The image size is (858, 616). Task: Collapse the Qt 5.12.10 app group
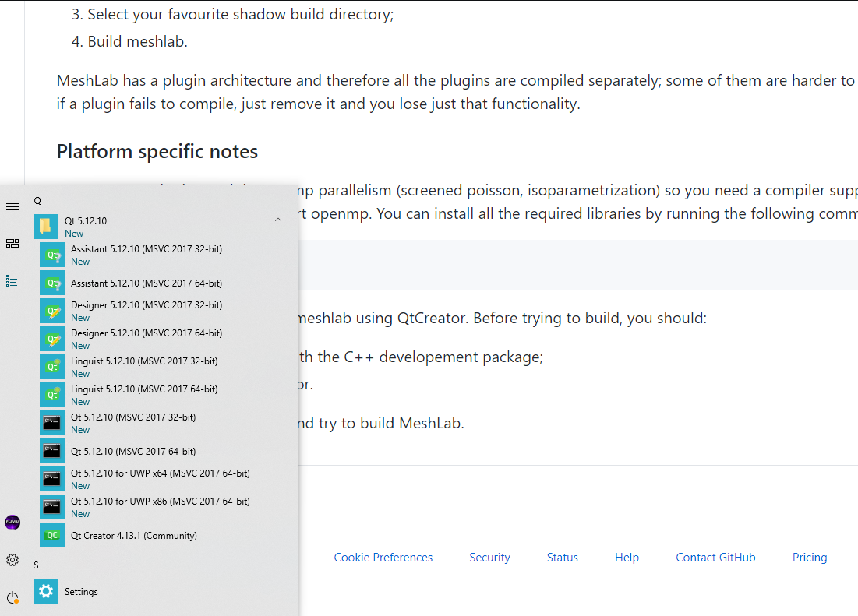277,220
